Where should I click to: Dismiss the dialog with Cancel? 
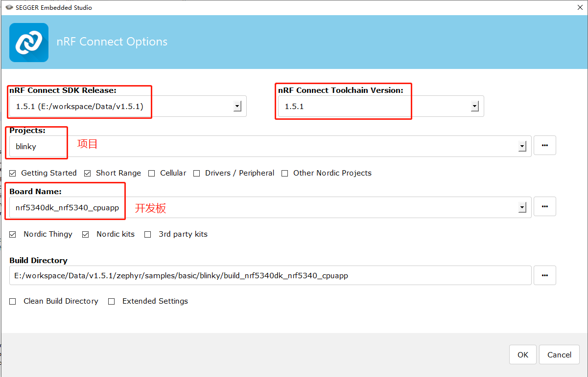[559, 355]
